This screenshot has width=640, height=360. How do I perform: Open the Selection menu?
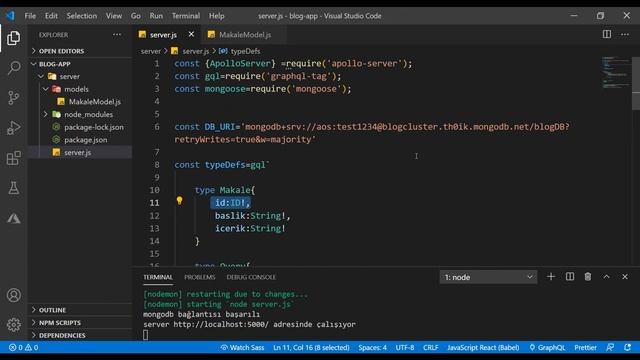pos(82,16)
